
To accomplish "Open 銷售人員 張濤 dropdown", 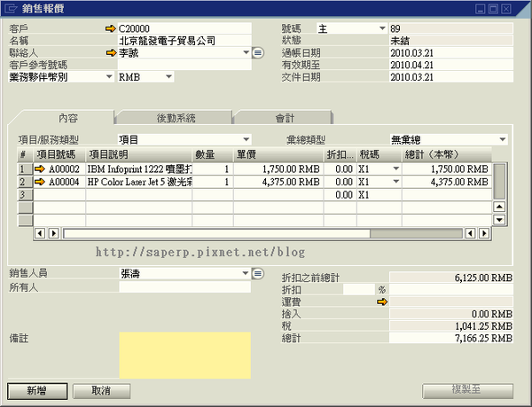I will click(246, 273).
